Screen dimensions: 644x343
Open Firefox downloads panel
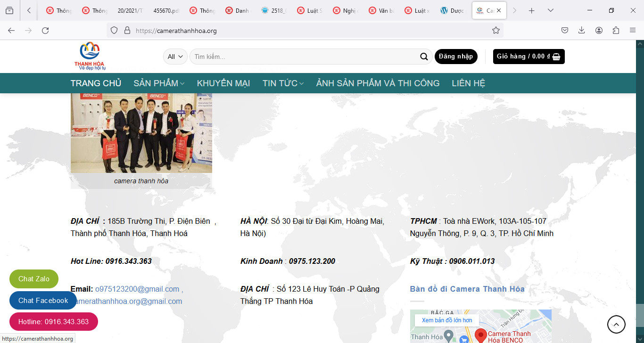[x=581, y=30]
